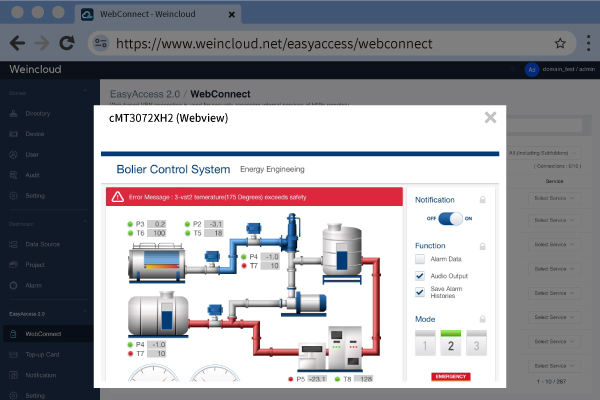The image size is (600, 400).
Task: Open Notification in the sidebar
Action: [x=41, y=375]
